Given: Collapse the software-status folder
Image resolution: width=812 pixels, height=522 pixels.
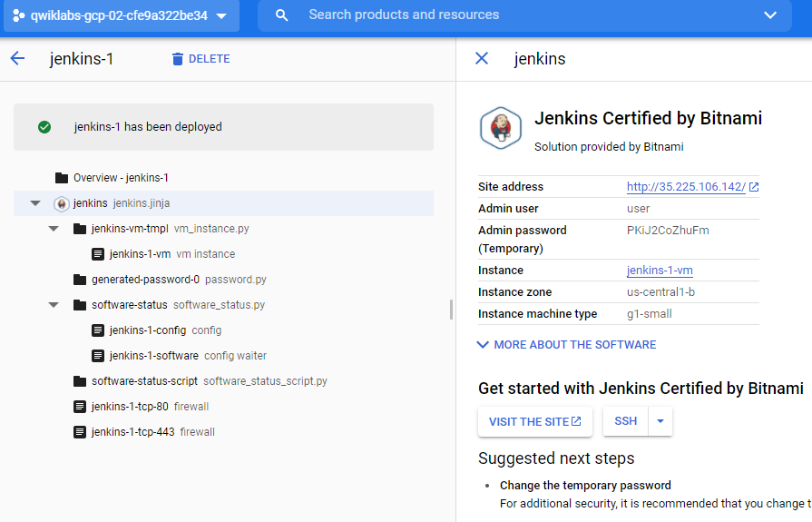Looking at the screenshot, I should [x=54, y=305].
